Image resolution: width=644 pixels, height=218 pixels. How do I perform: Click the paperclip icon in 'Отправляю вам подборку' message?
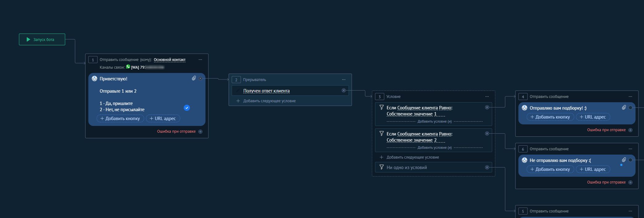(624, 107)
